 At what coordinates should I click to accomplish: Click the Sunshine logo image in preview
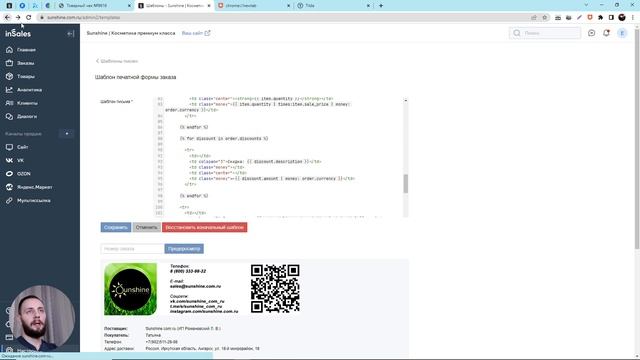tap(131, 289)
